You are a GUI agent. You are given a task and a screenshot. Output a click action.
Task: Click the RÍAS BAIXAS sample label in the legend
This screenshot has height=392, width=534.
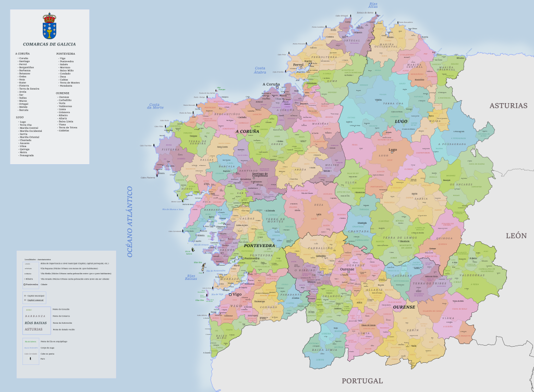click(36, 323)
